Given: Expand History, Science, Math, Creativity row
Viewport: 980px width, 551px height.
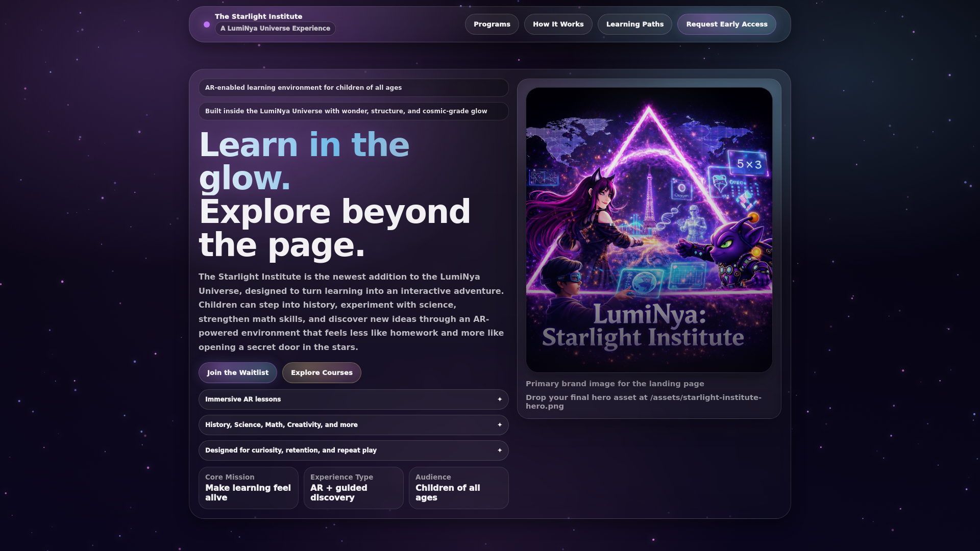Looking at the screenshot, I should coord(353,425).
